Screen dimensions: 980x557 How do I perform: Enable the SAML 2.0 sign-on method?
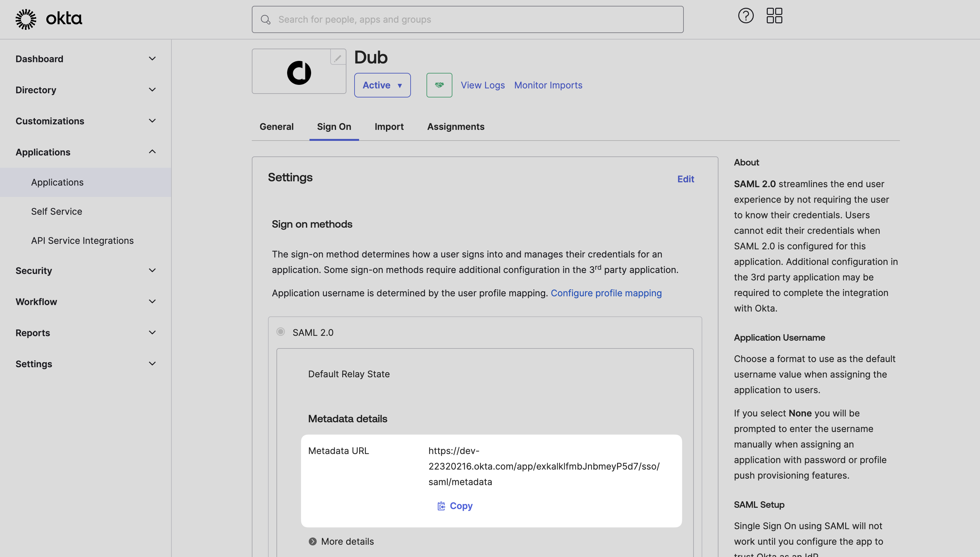click(280, 332)
